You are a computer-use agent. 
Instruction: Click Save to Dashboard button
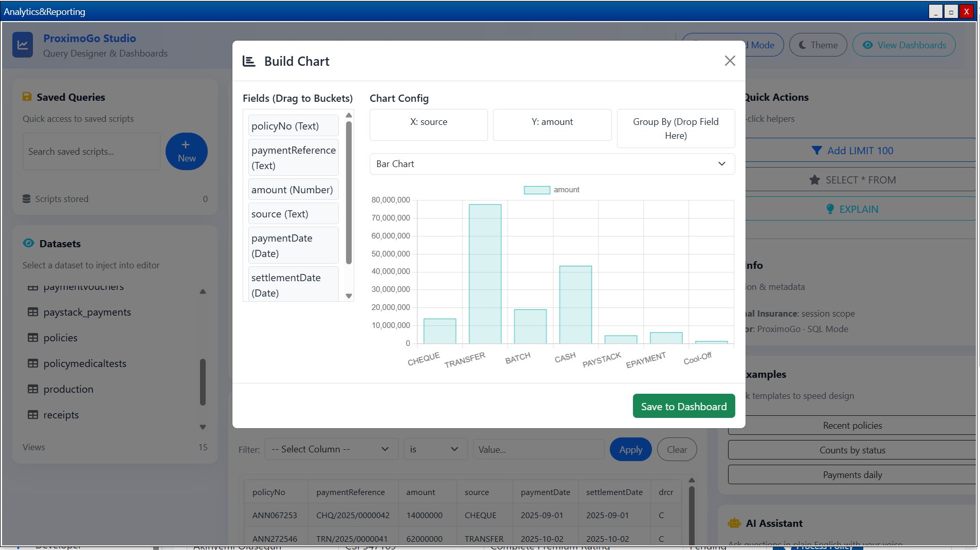tap(683, 406)
